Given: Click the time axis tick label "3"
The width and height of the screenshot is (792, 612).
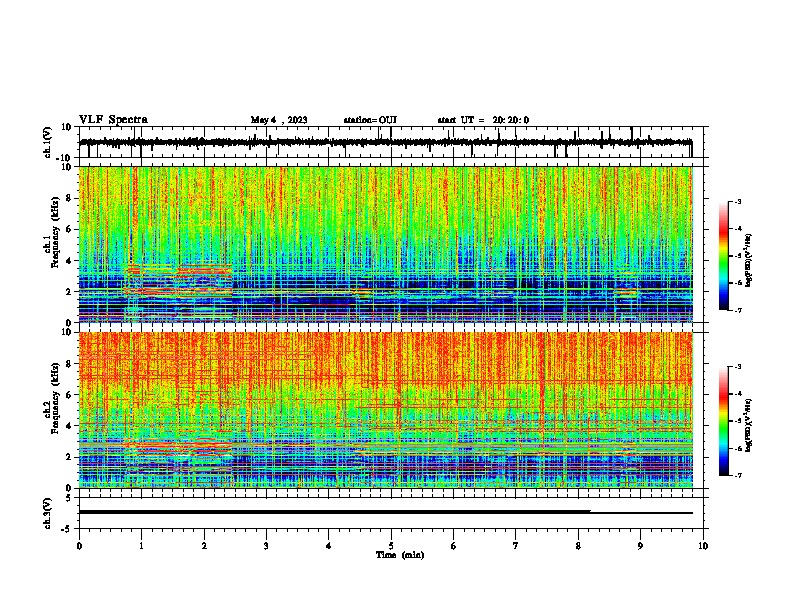Looking at the screenshot, I should tap(266, 546).
